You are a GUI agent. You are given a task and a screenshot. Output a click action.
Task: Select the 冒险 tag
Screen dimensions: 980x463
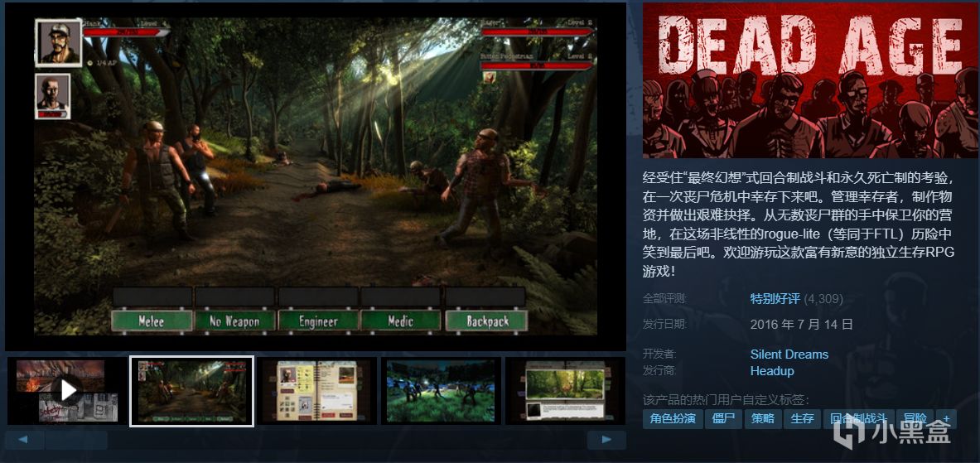coord(915,418)
